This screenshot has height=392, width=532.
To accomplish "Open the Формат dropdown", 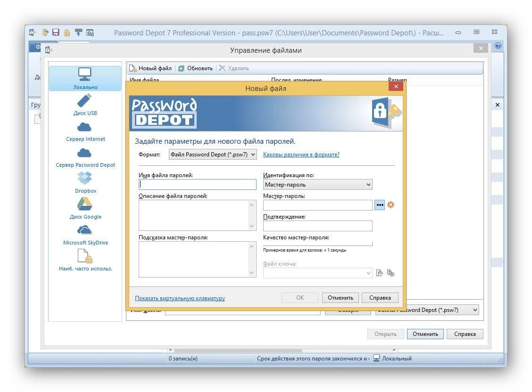I will pos(213,155).
